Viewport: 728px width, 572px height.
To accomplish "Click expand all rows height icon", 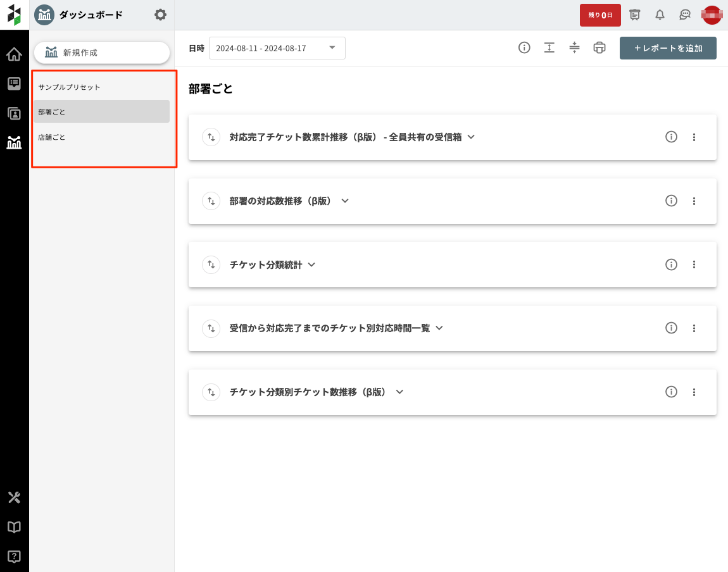I will (549, 48).
